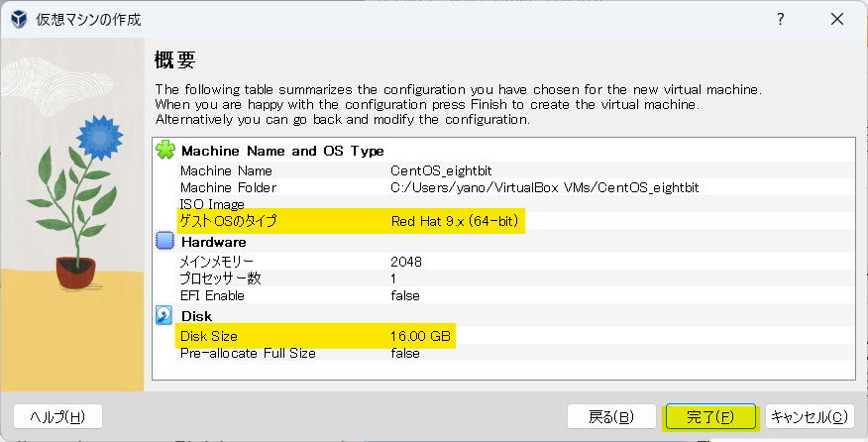Select the EFI Enable row label
Image resolution: width=868 pixels, height=442 pixels.
[212, 295]
